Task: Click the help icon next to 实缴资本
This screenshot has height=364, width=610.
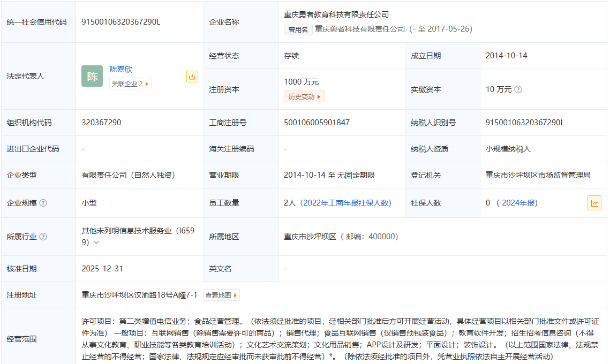Action: click(x=518, y=89)
